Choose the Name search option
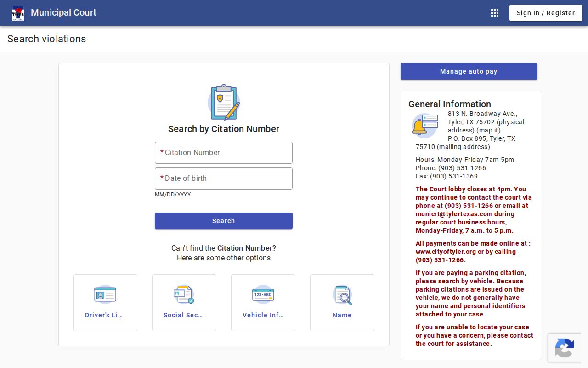The height and width of the screenshot is (368, 588). point(342,303)
